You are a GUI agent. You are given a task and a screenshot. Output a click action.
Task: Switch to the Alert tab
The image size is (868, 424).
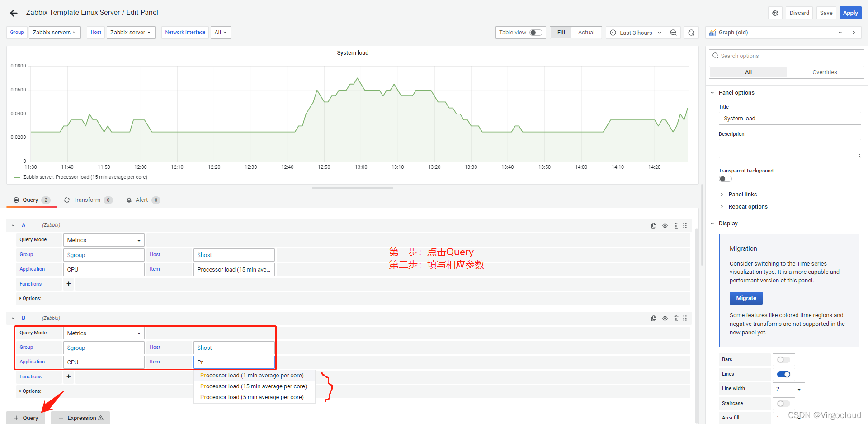(x=143, y=200)
